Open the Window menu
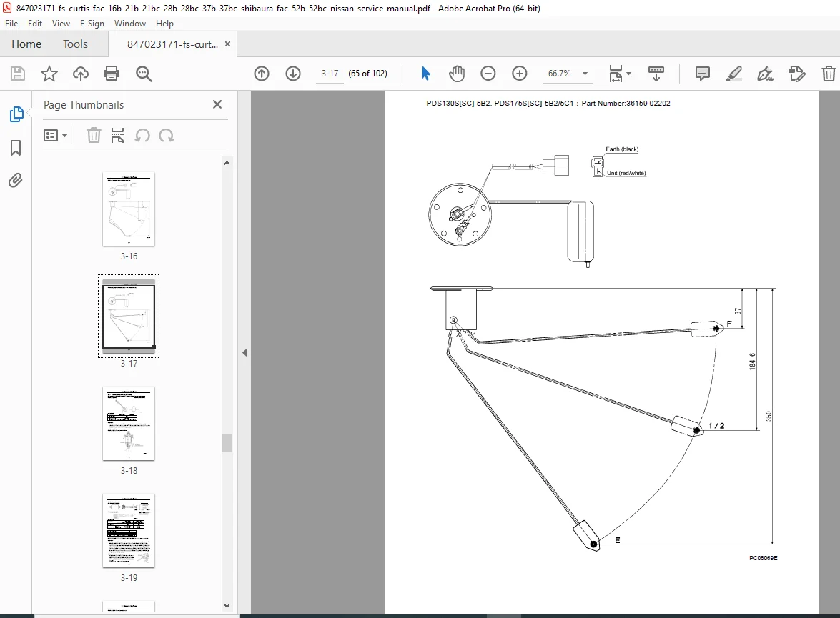Viewport: 840px width, 618px height. click(x=129, y=24)
